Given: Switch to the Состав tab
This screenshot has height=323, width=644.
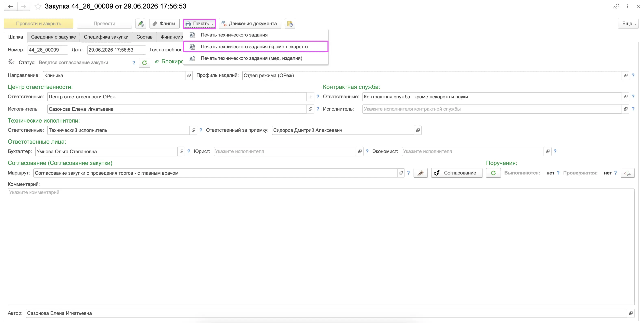Looking at the screenshot, I should [x=144, y=37].
